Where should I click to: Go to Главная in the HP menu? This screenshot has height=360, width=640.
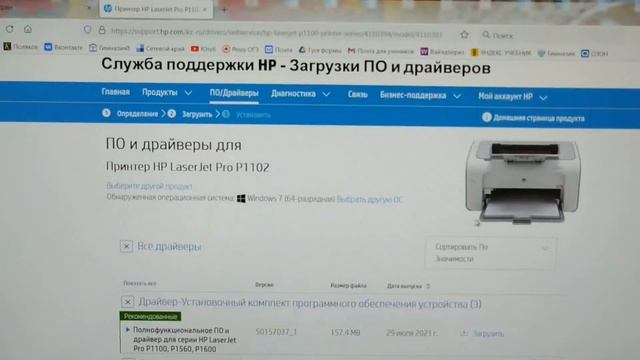(x=116, y=92)
